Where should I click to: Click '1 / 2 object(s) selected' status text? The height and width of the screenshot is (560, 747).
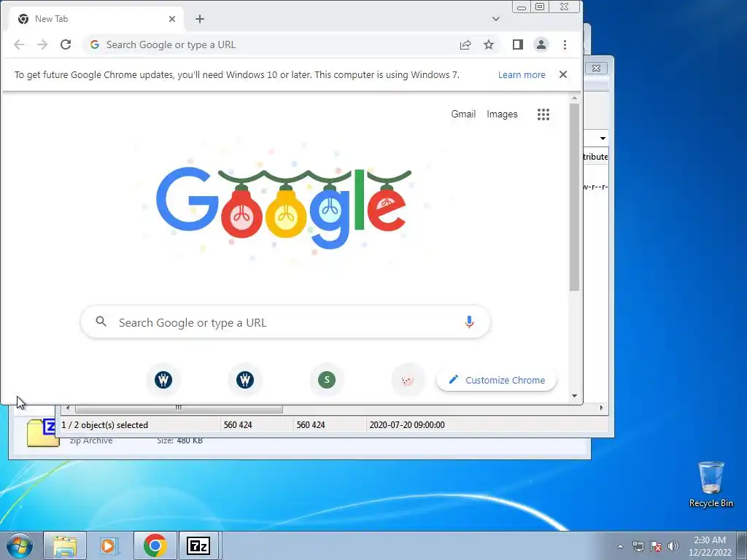105,425
